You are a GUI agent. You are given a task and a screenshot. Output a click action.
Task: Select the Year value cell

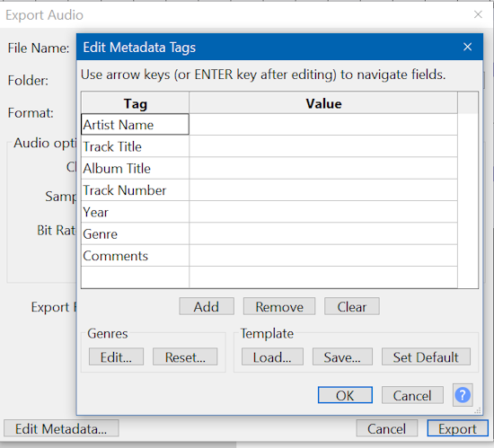pos(323,212)
